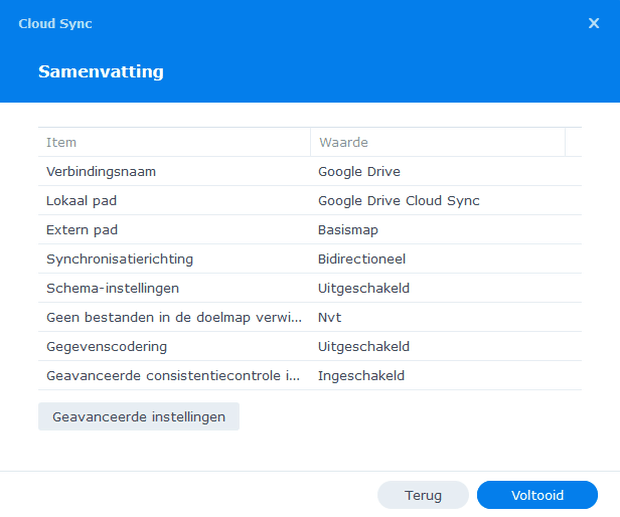The height and width of the screenshot is (517, 620).
Task: Click the Google Drive Cloud Sync value
Action: coord(399,201)
